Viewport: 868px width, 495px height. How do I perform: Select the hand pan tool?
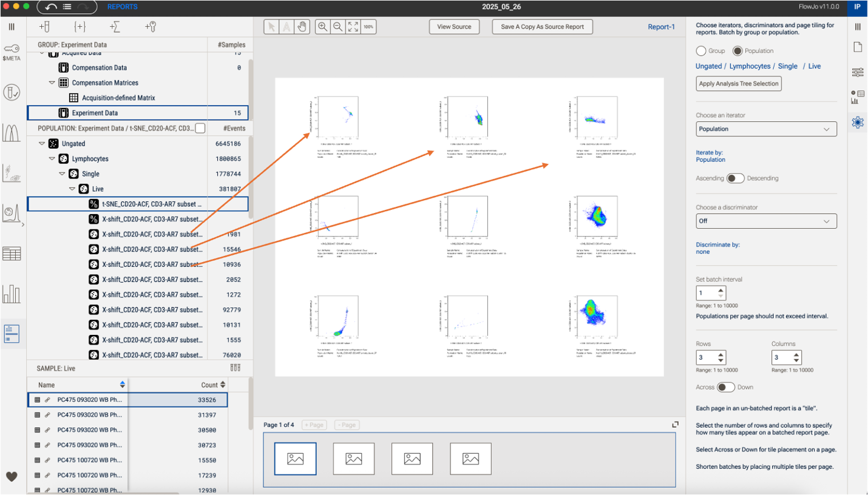click(302, 27)
